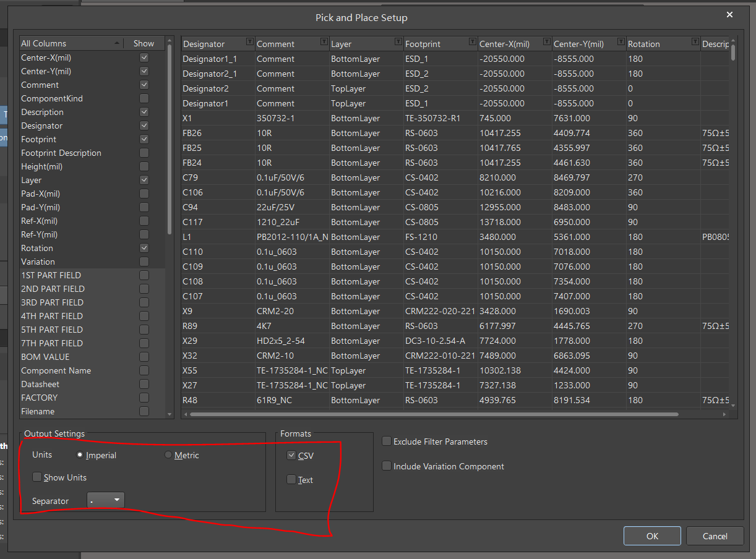Open the Center-Y(mil) column filter icon
Image resolution: width=756 pixels, height=559 pixels.
[621, 42]
